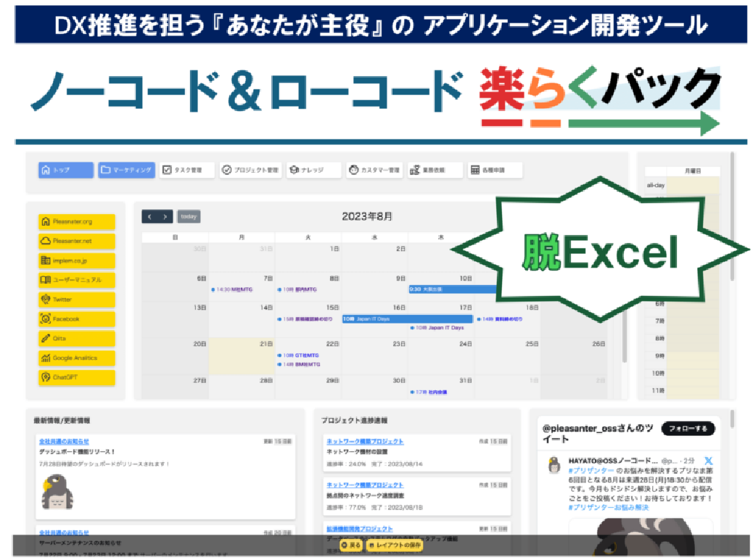The image size is (753, 560).
Task: Open the 各種申請 tab
Action: point(495,170)
